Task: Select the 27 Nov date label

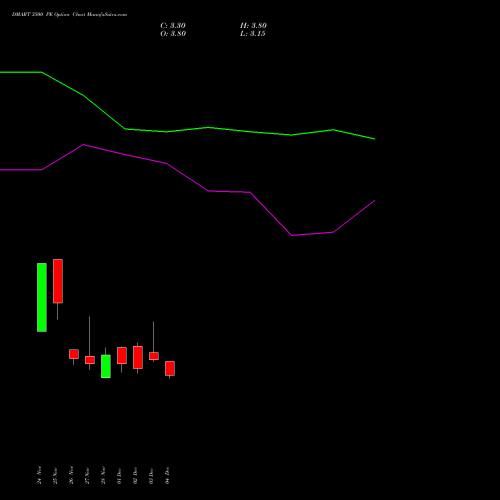Action: pos(87,475)
